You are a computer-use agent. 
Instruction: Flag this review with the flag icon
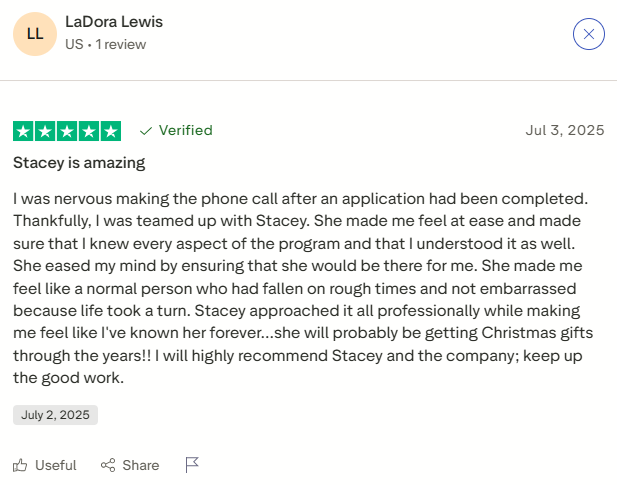193,465
